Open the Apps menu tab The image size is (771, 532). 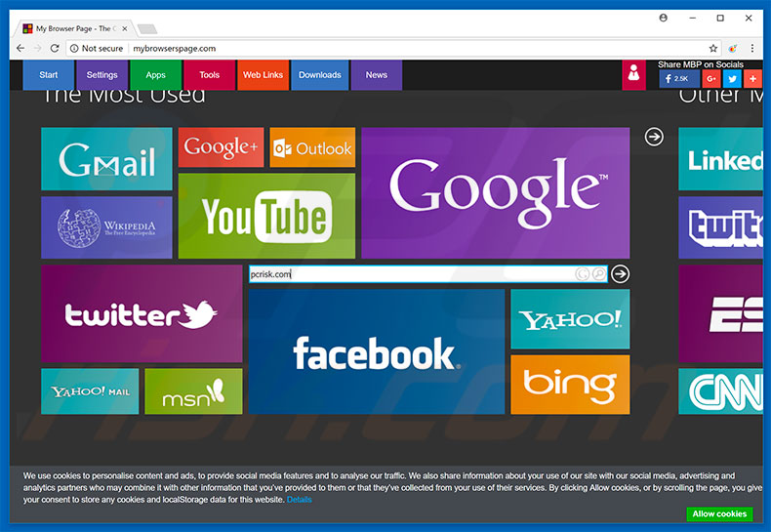tap(156, 75)
